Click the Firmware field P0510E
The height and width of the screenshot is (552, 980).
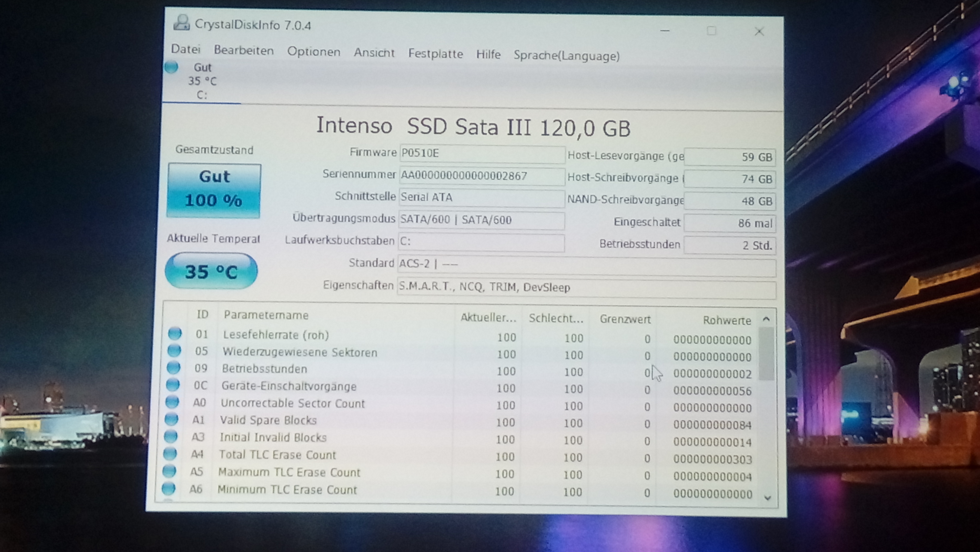[482, 154]
